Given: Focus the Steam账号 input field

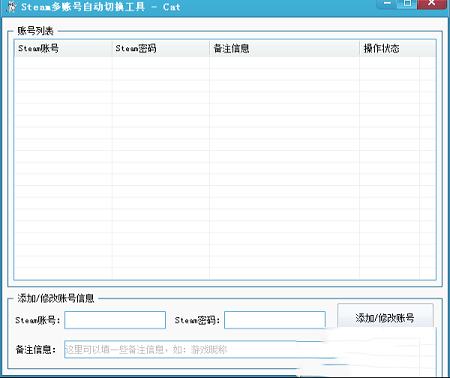Looking at the screenshot, I should 115,320.
